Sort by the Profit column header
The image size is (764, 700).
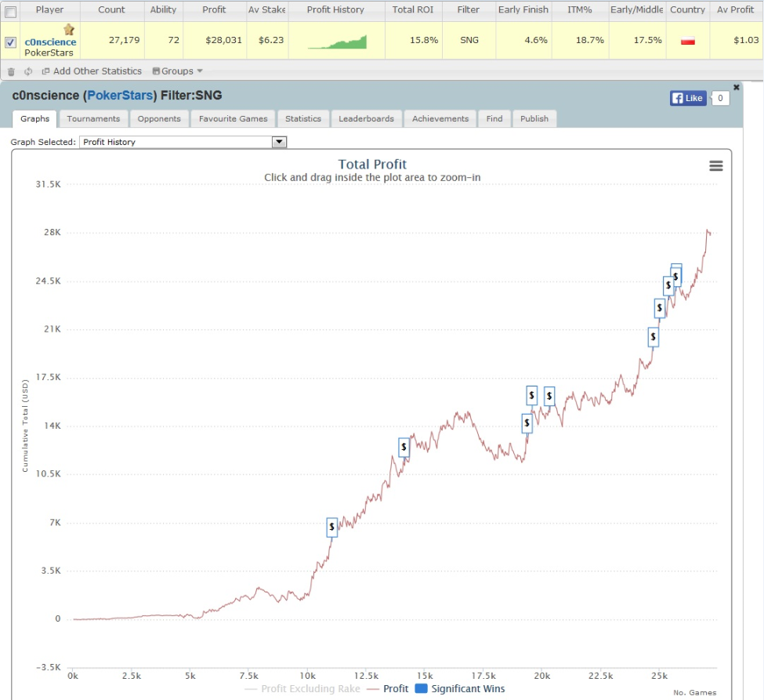tap(214, 9)
